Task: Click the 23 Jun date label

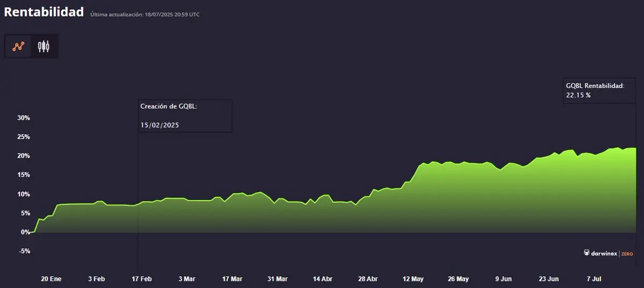Action: (549, 278)
